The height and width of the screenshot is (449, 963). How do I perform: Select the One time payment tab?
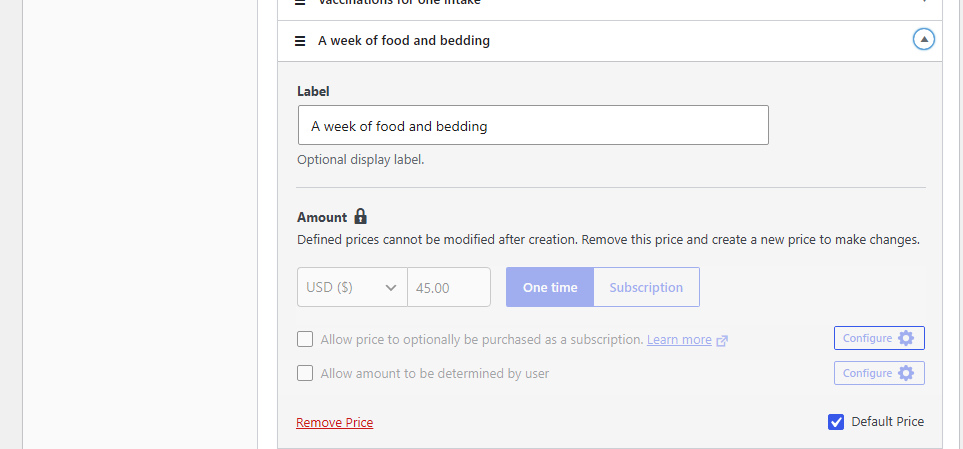tap(550, 287)
